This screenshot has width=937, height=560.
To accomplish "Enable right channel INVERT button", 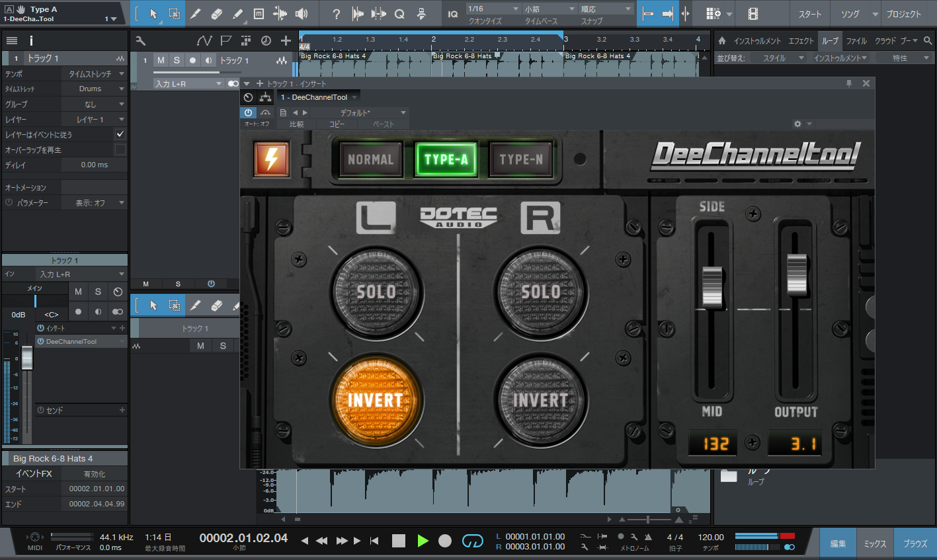I will pos(540,400).
